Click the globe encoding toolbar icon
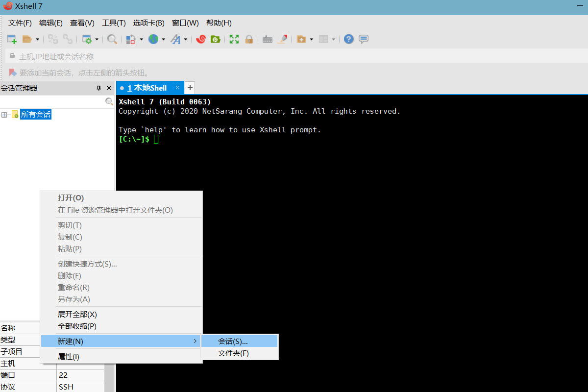The width and height of the screenshot is (588, 392). click(153, 39)
